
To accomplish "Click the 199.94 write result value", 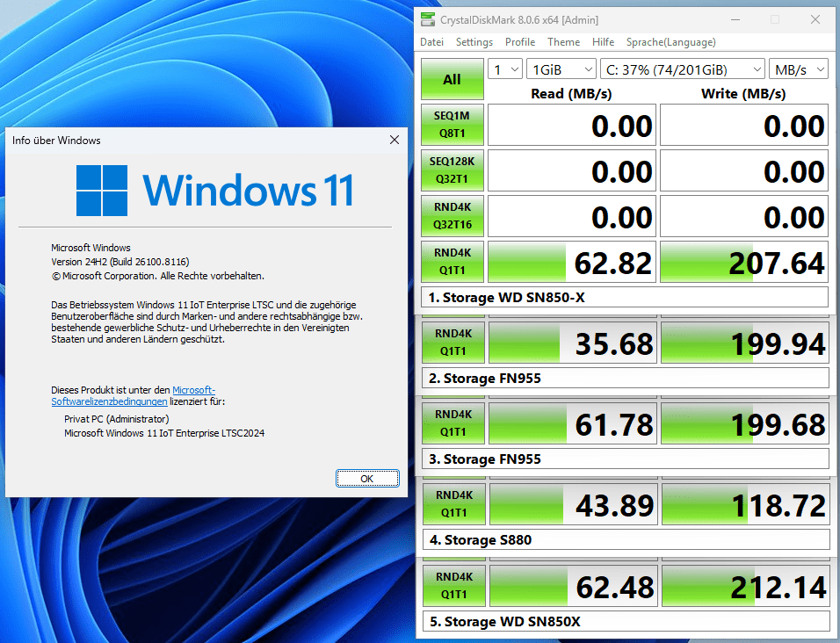I will pos(745,343).
